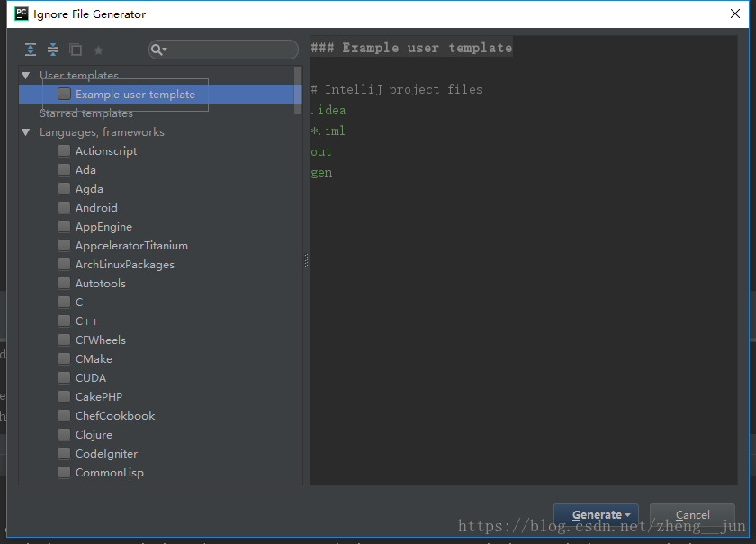The image size is (756, 544).
Task: Collapse the User templates group
Action: [26, 76]
